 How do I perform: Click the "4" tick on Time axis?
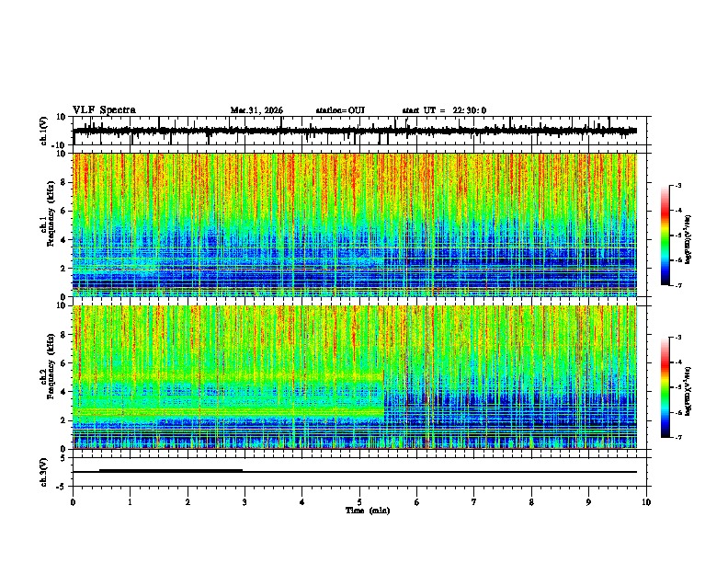[x=302, y=502]
